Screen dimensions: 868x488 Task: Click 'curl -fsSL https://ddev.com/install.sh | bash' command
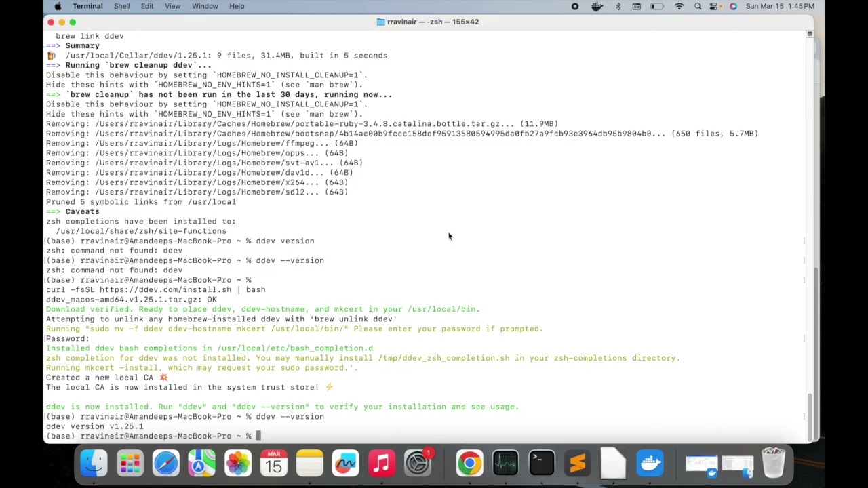156,289
